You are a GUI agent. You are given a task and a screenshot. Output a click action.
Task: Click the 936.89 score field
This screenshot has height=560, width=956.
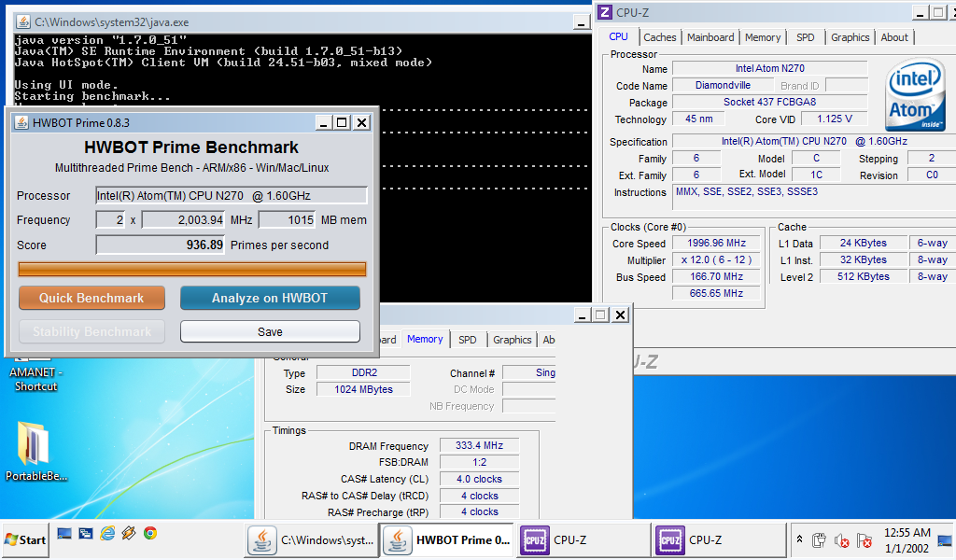161,245
